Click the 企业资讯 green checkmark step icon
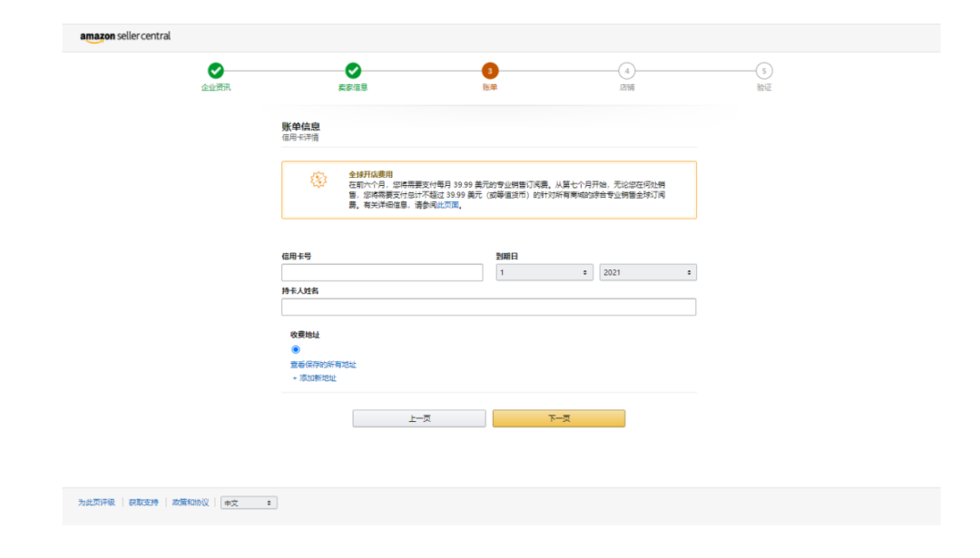The height and width of the screenshot is (558, 980). pos(214,70)
